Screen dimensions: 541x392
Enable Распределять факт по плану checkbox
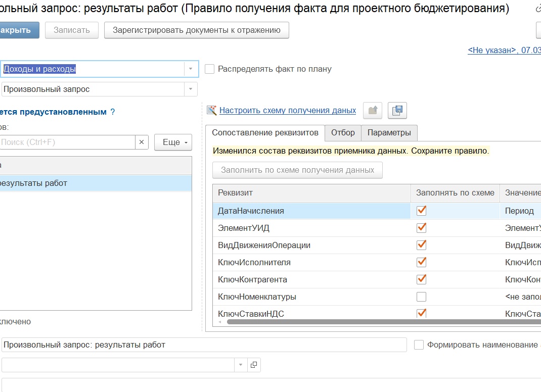[x=209, y=69]
